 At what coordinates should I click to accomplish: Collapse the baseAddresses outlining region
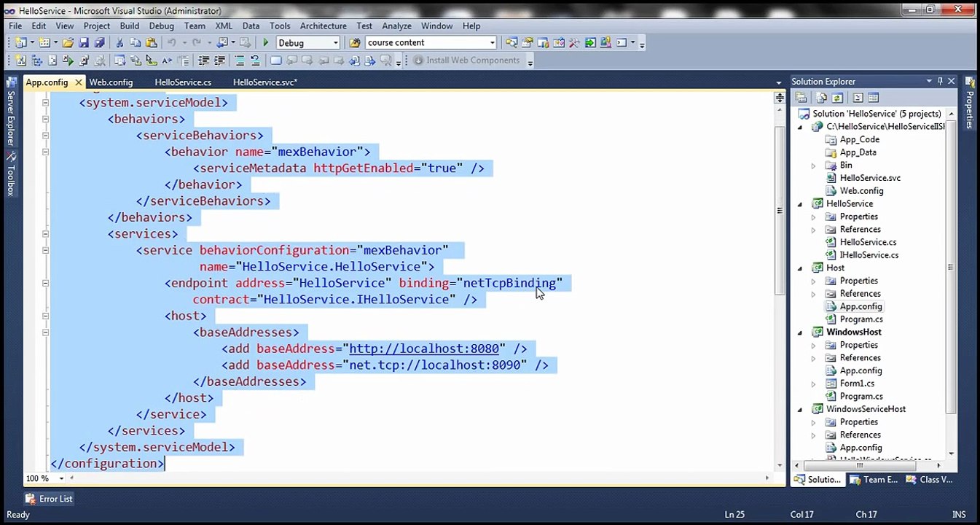(45, 332)
